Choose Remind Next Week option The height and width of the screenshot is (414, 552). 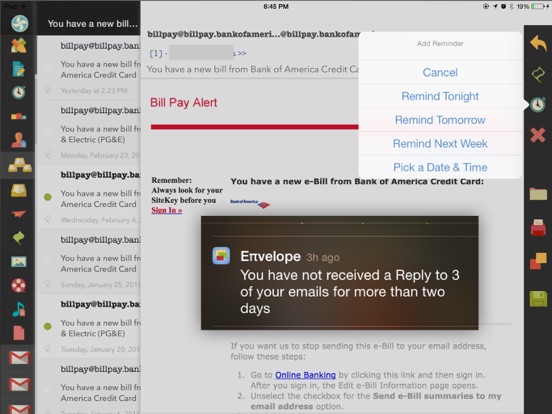click(440, 144)
